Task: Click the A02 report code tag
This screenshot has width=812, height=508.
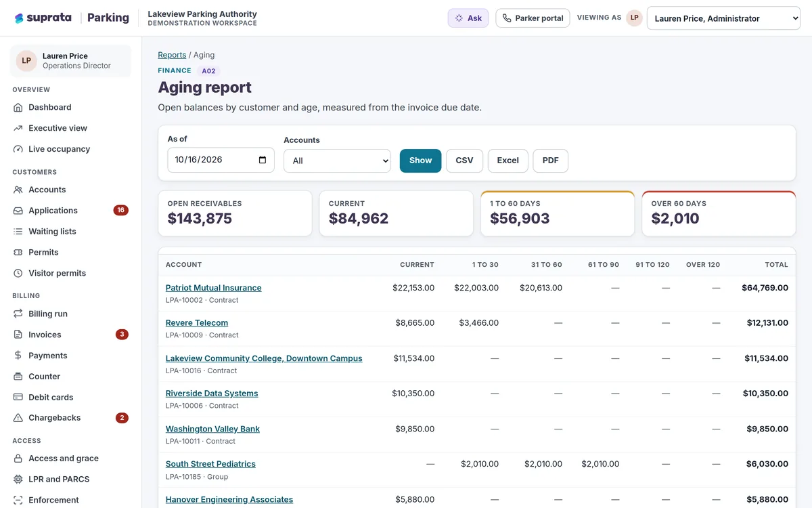Action: tap(208, 70)
